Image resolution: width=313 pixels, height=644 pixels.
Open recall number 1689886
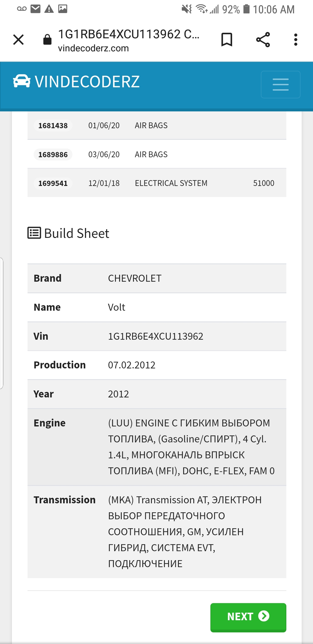tap(53, 155)
